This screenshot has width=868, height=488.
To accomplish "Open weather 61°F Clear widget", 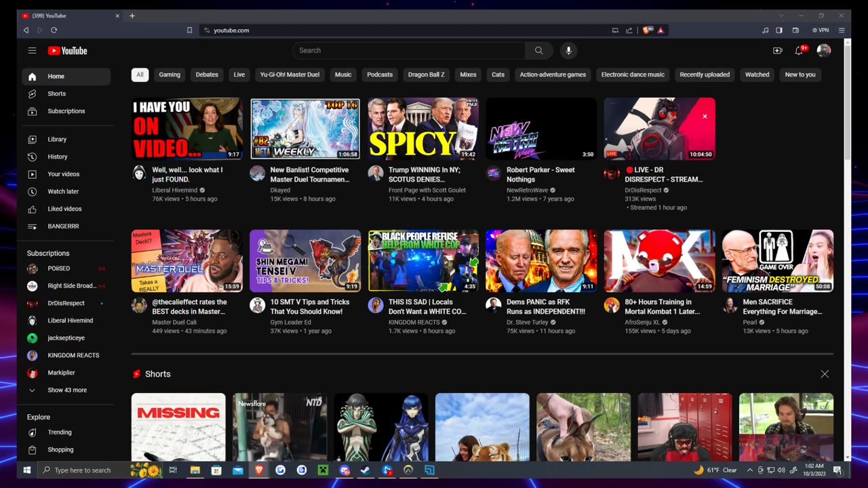I will pyautogui.click(x=715, y=470).
